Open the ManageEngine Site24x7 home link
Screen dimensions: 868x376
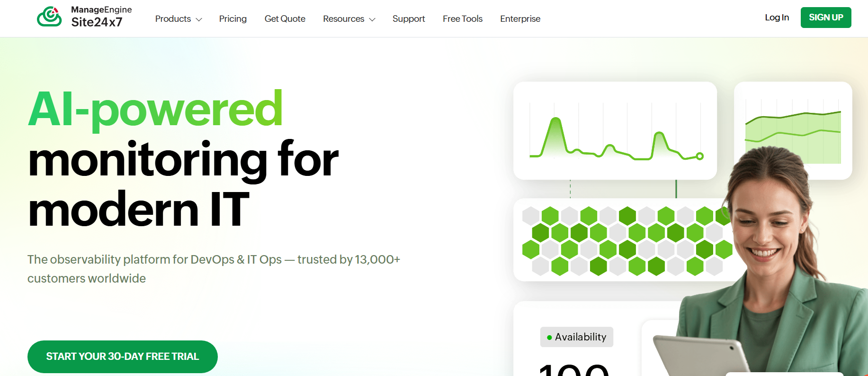(84, 17)
